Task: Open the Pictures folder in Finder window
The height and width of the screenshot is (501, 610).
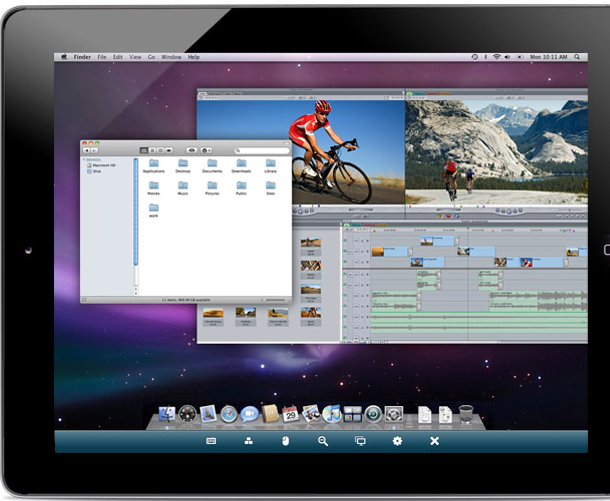Action: 212,188
